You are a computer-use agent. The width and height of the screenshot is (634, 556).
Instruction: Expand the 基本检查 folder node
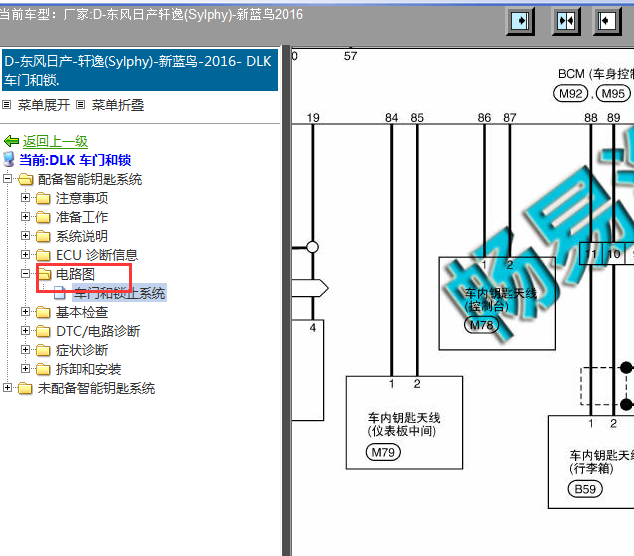point(25,312)
